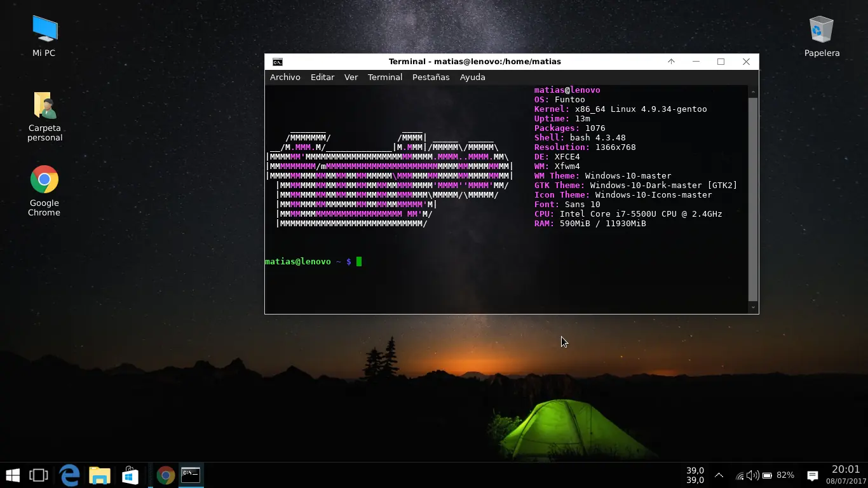Open the Wi-Fi network tray icon
This screenshot has height=488, width=868.
click(x=740, y=475)
